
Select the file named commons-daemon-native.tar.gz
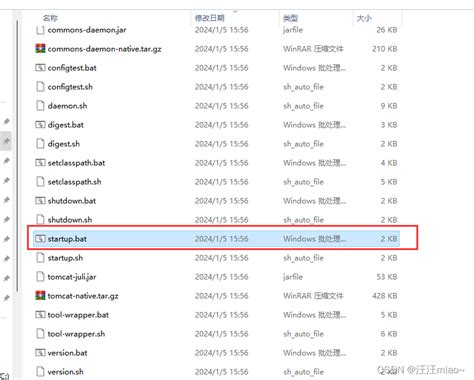point(104,49)
